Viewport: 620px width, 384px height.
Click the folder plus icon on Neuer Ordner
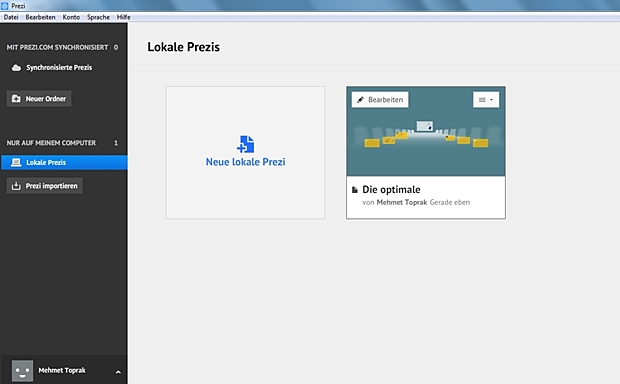[x=16, y=98]
